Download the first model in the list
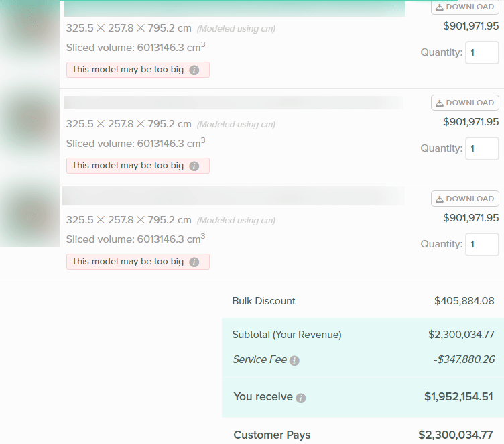504x444 pixels. tap(464, 7)
